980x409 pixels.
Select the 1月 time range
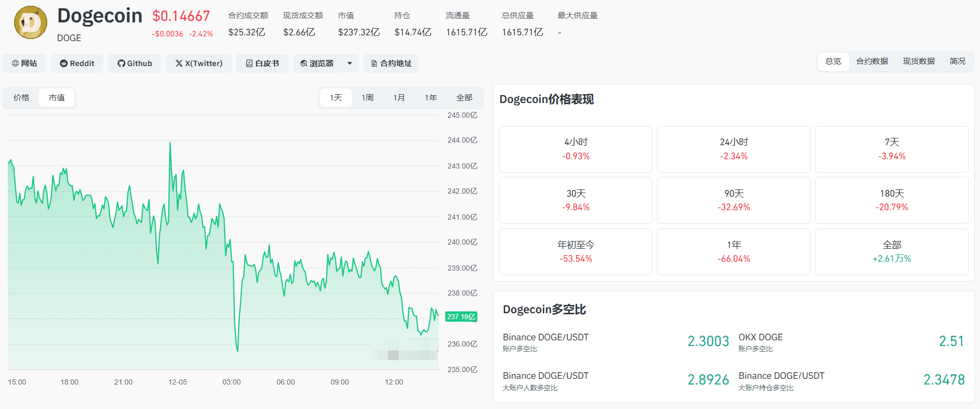(x=399, y=98)
